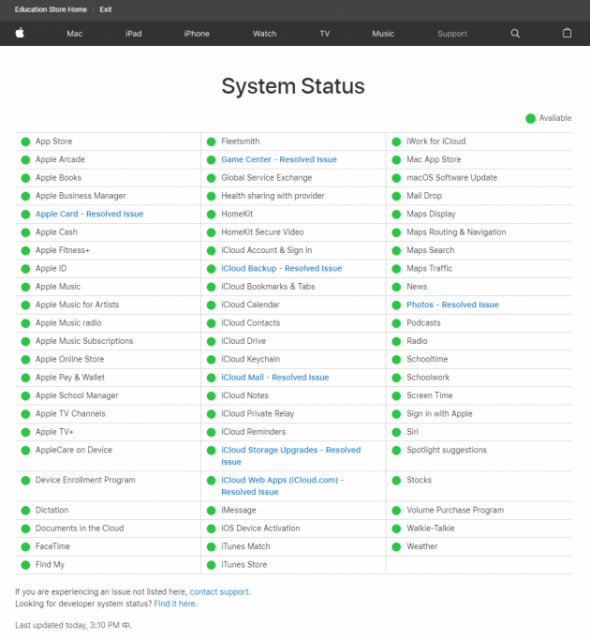Click the iCloud Private Relay entry
Screen dimensions: 590x640
click(x=257, y=413)
